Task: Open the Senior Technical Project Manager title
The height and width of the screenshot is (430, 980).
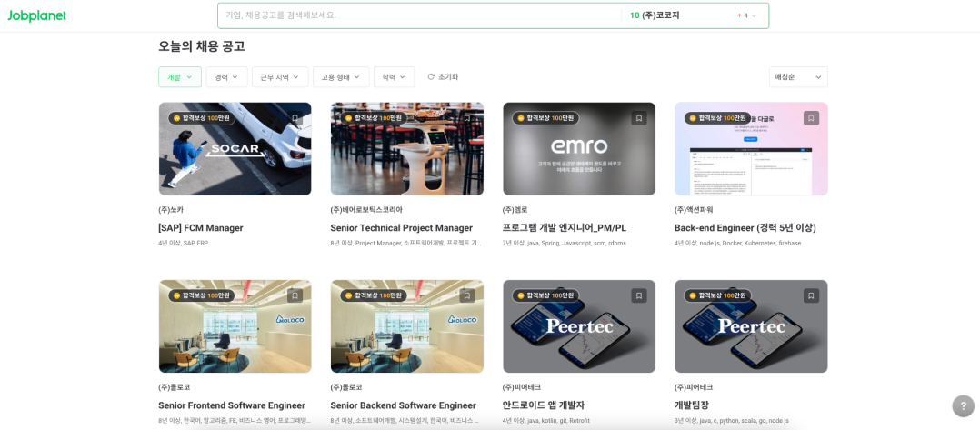Action: (x=401, y=227)
